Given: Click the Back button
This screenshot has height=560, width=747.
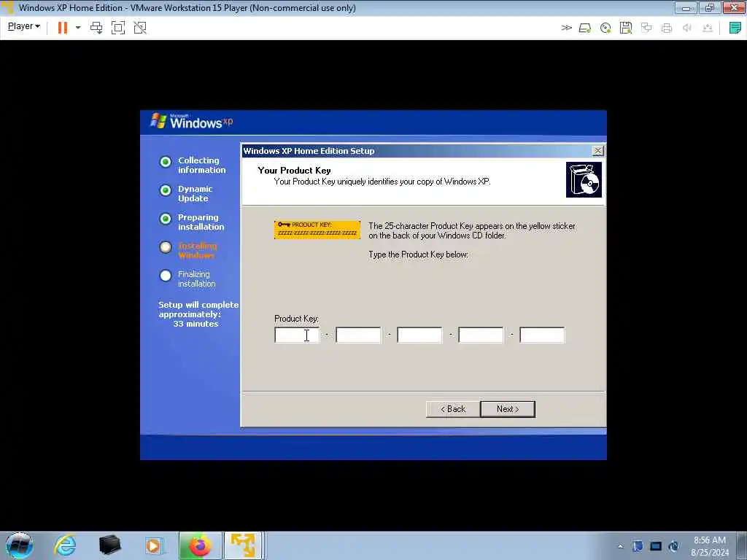Looking at the screenshot, I should pyautogui.click(x=452, y=409).
